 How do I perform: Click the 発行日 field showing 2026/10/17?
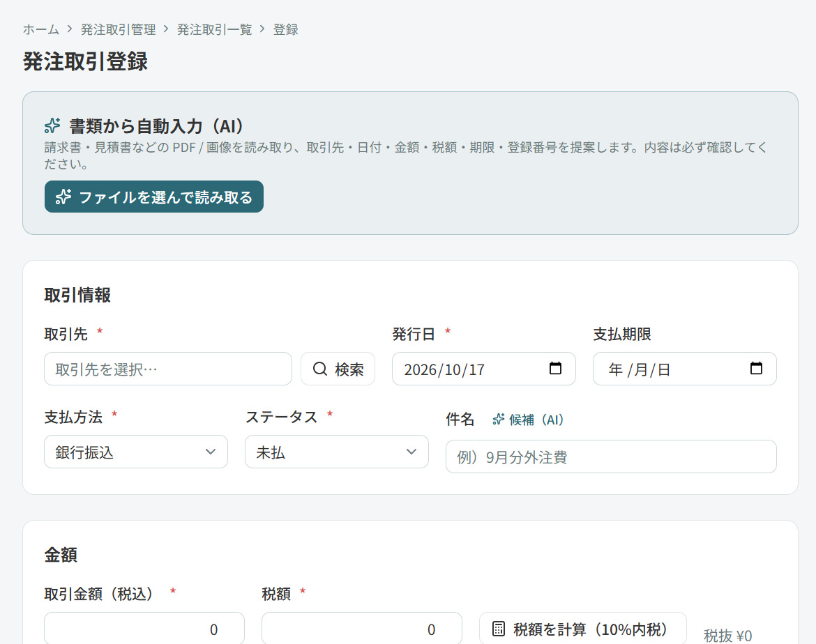484,369
